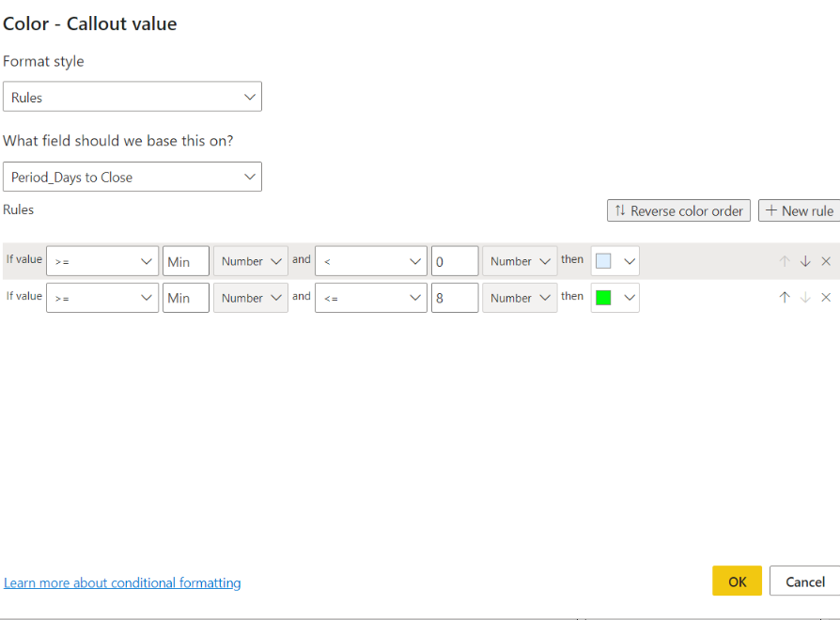Image resolution: width=840 pixels, height=620 pixels.
Task: Click second rule's upper value field 8
Action: click(455, 298)
